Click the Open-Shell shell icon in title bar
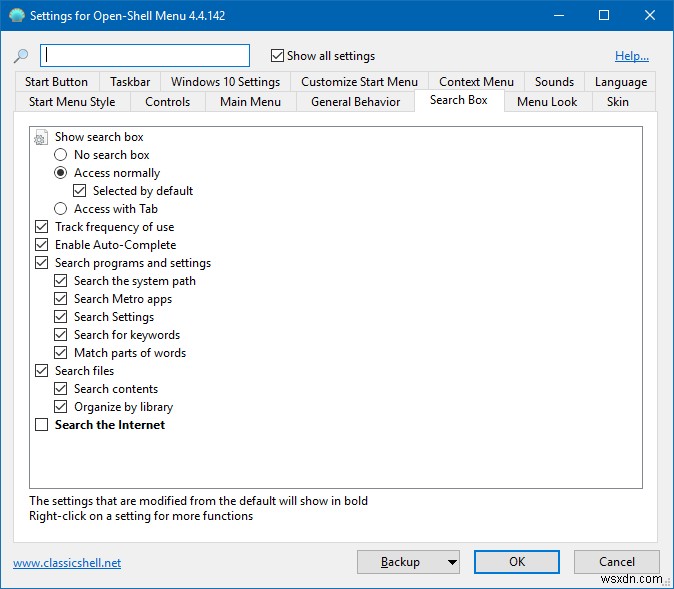 [17, 15]
